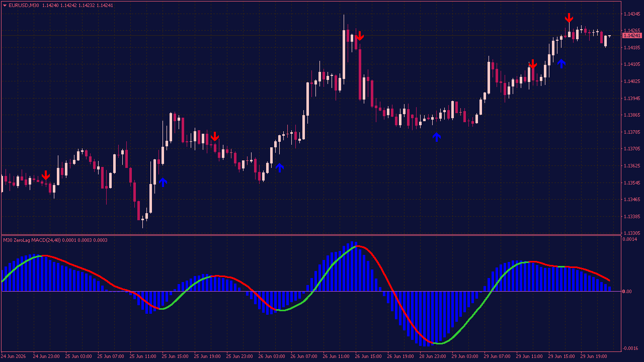The width and height of the screenshot is (644, 362).
Task: Select the red sell arrow above 26 Jun 15:00
Action: coord(359,36)
